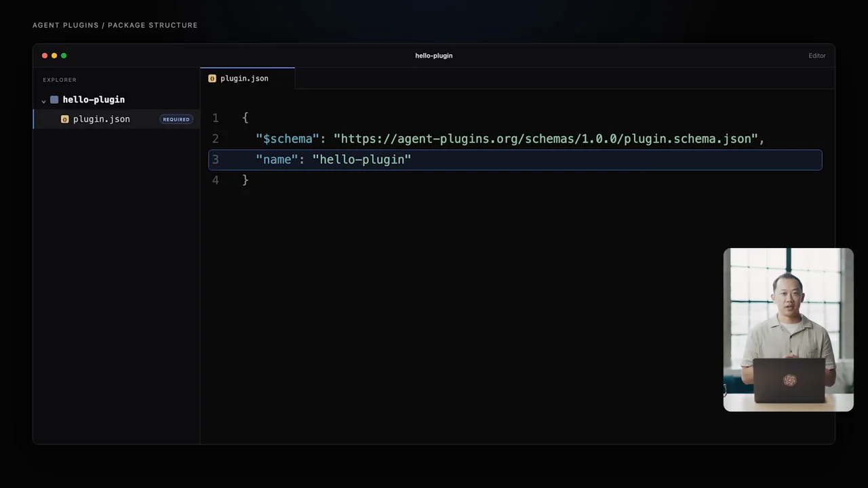Click the hello-plugin window title
868x488 pixels.
(434, 56)
